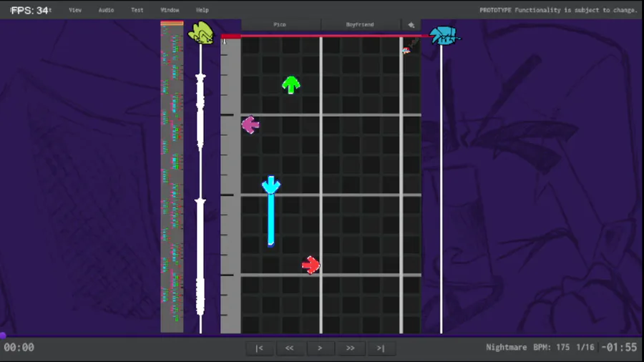Image resolution: width=644 pixels, height=362 pixels.
Task: Fast forward with the >> button
Action: click(351, 348)
